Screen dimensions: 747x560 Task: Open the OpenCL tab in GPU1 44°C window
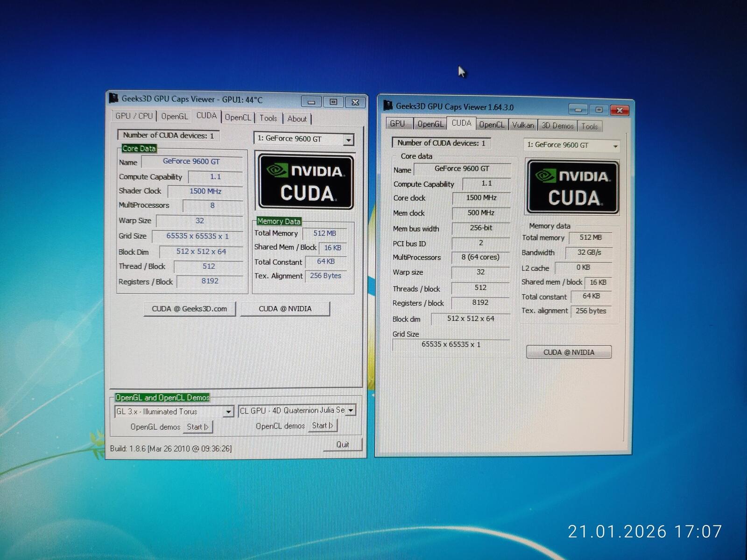tap(238, 118)
